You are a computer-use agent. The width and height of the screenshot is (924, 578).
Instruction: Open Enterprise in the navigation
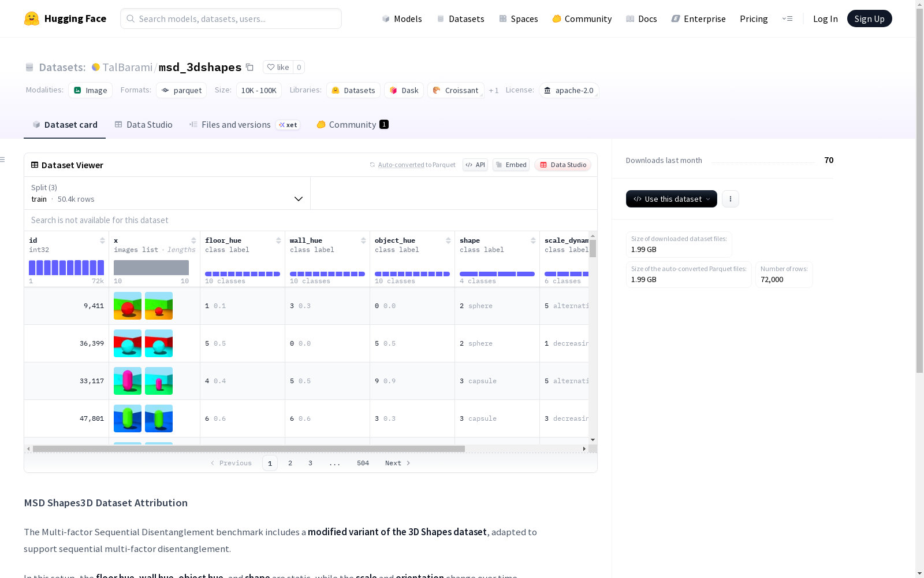coord(699,18)
